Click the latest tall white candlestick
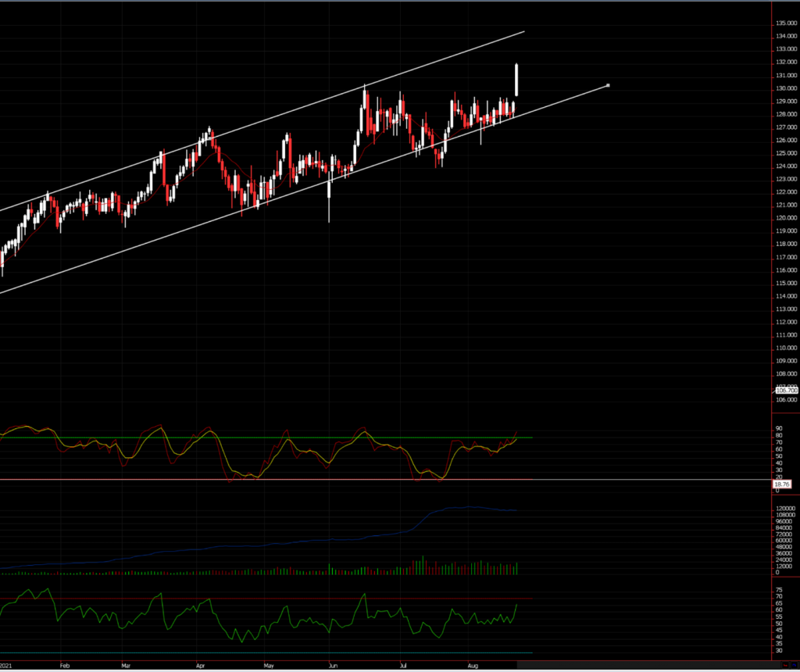Screen dimensions: 800x672 click(516, 80)
